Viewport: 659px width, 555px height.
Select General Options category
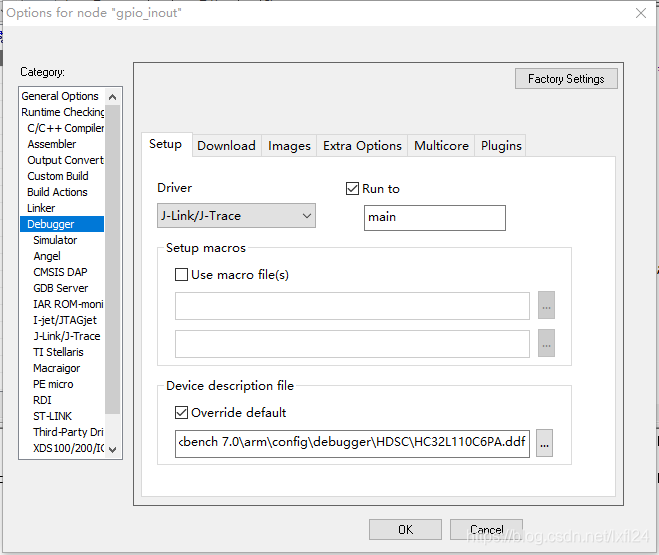coord(60,96)
